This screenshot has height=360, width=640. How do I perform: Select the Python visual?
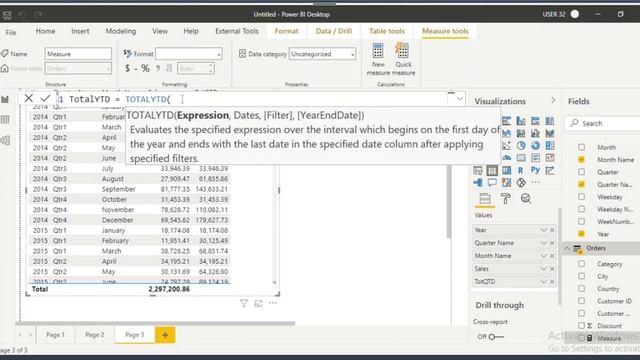coord(535,171)
